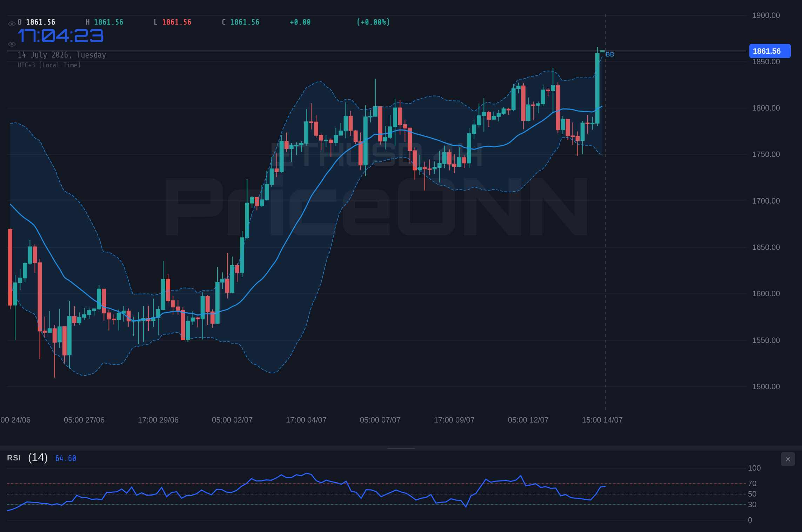Click the date text 14 July 2026, Tuesday
802x532 pixels.
[x=62, y=55]
